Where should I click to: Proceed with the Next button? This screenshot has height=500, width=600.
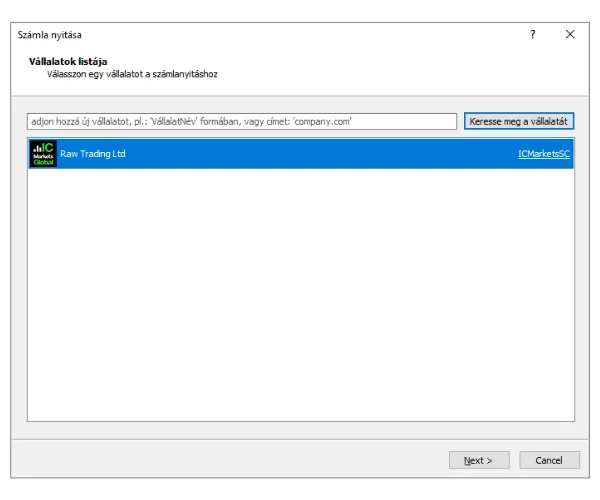(x=479, y=460)
